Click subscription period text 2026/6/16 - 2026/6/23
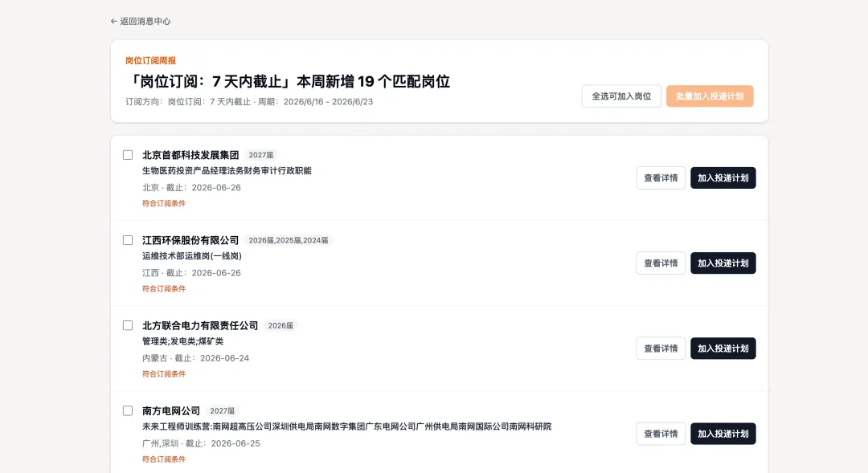Image resolution: width=868 pixels, height=473 pixels. point(328,102)
